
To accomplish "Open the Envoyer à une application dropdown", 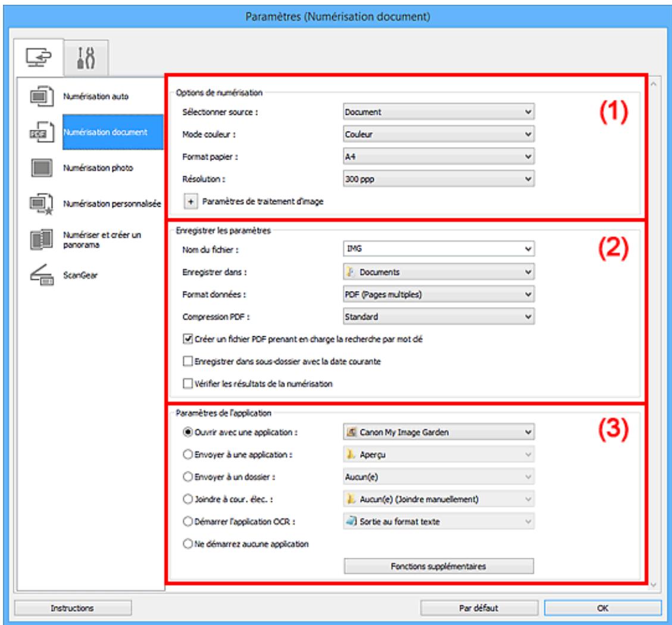I will (x=439, y=454).
